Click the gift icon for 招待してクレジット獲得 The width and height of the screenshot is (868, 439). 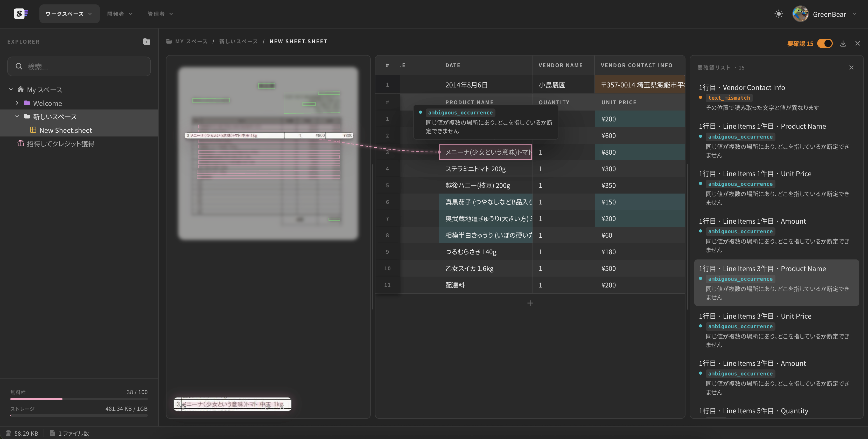pyautogui.click(x=20, y=143)
